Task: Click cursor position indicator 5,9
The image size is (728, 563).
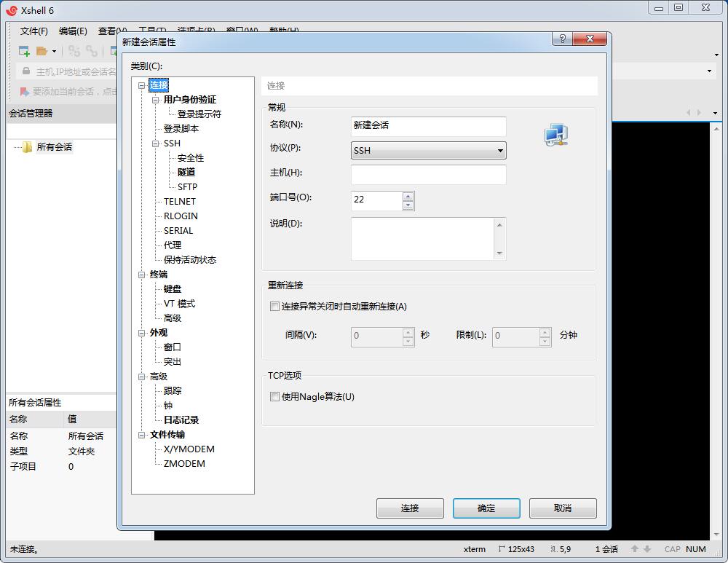Action: click(x=561, y=549)
